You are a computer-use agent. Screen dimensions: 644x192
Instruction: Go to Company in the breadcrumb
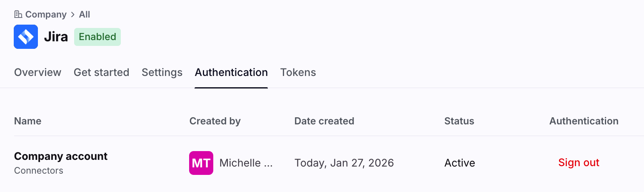coord(46,15)
